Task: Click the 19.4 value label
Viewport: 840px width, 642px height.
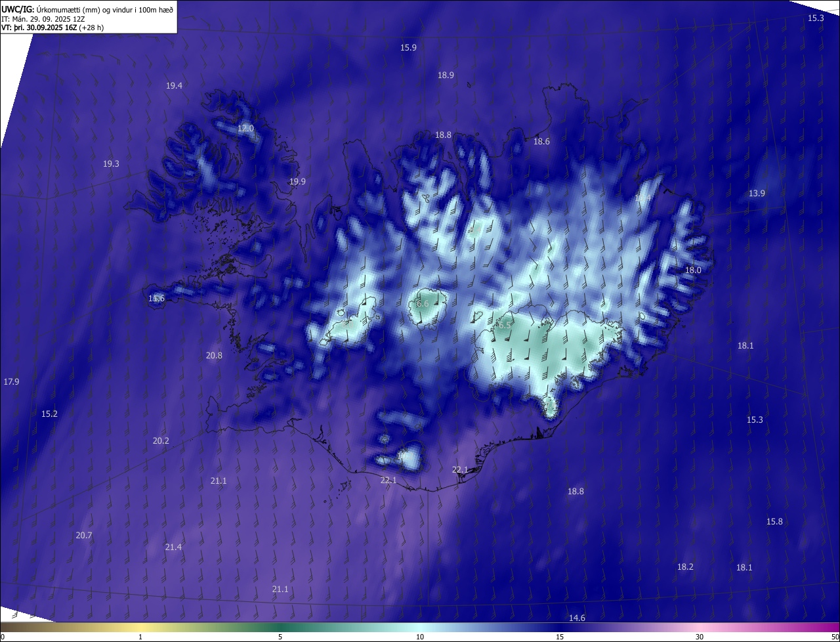Action: tap(174, 86)
